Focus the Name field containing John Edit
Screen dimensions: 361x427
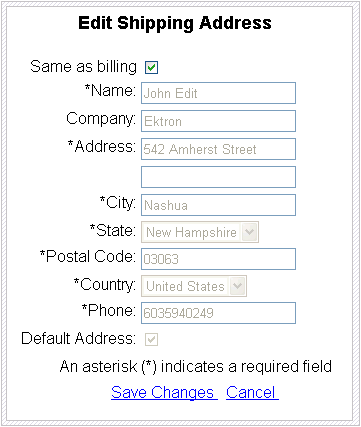pos(218,93)
